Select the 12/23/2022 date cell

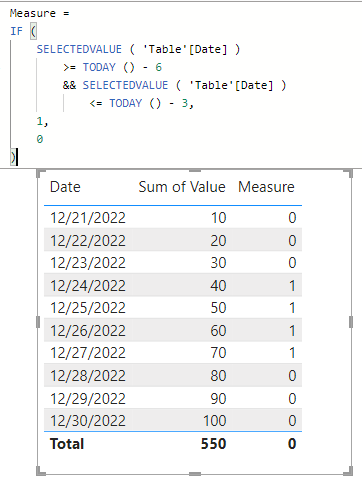pyautogui.click(x=88, y=263)
